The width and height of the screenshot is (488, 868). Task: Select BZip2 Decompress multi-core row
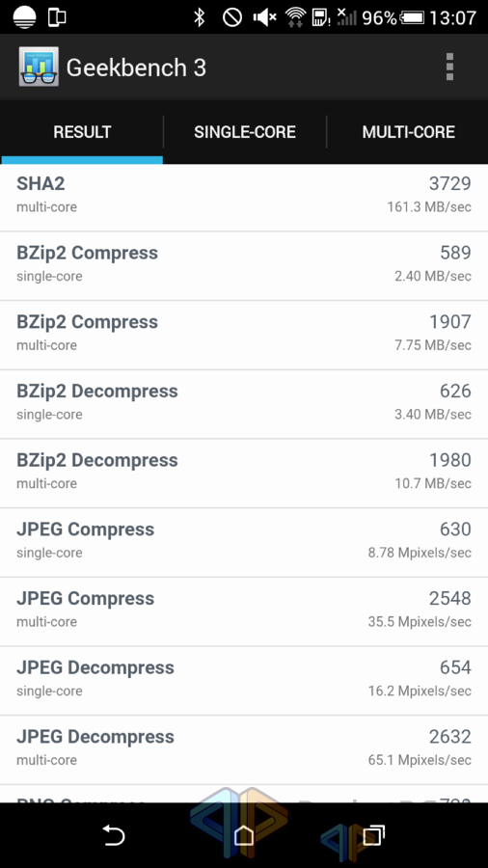pyautogui.click(x=244, y=474)
